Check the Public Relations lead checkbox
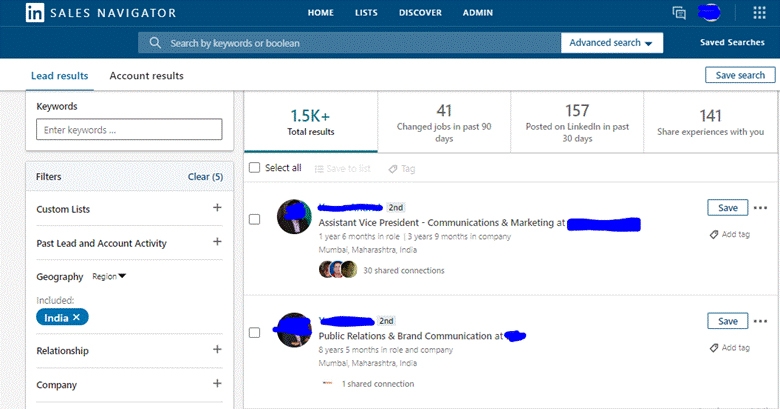The width and height of the screenshot is (780, 409). pyautogui.click(x=254, y=332)
